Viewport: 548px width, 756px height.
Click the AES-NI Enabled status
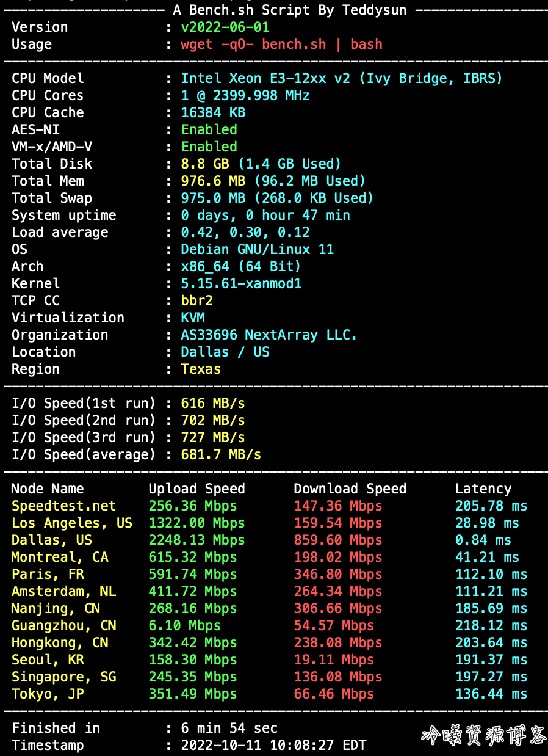[x=209, y=130]
